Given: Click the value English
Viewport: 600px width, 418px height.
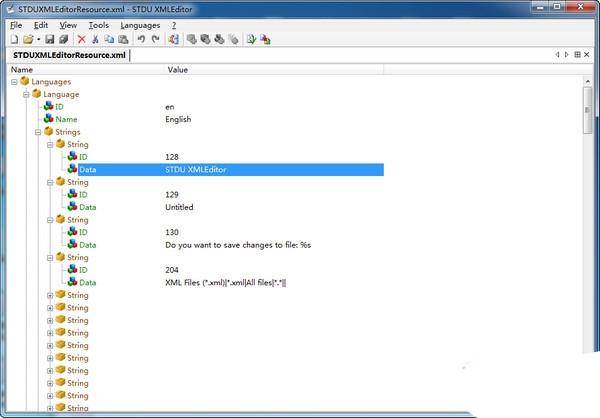Looking at the screenshot, I should [x=178, y=119].
